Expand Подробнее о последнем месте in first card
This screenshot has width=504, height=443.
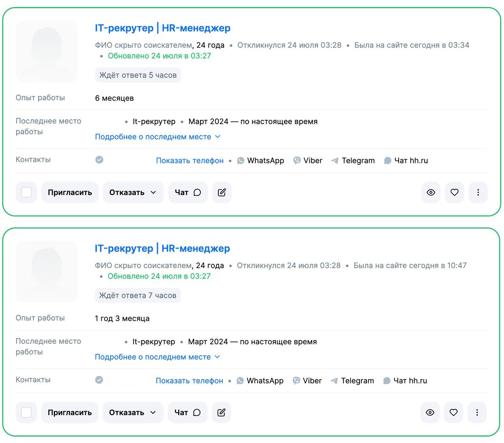157,137
